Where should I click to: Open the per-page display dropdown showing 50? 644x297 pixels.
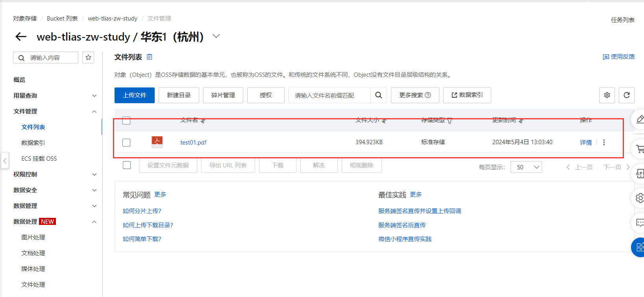[x=526, y=167]
